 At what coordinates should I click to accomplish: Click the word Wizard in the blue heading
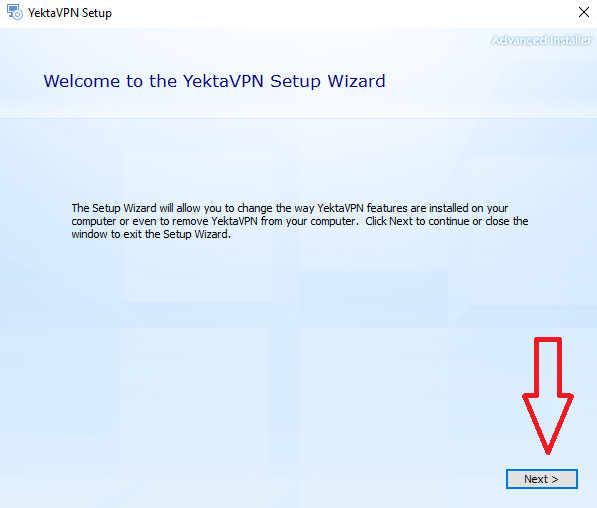click(356, 81)
